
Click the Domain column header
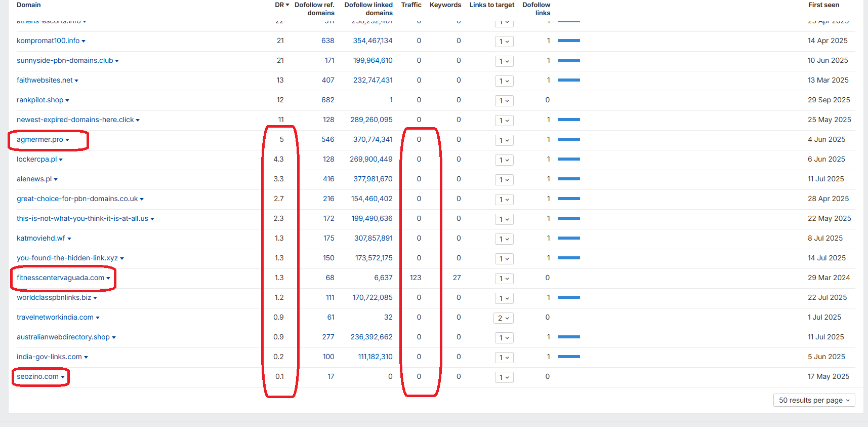pos(29,5)
